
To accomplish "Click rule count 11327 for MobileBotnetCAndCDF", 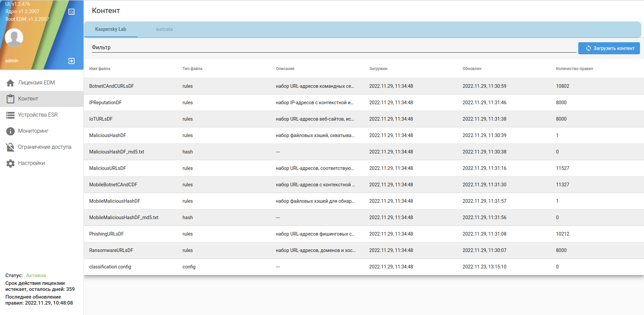I will [x=562, y=185].
